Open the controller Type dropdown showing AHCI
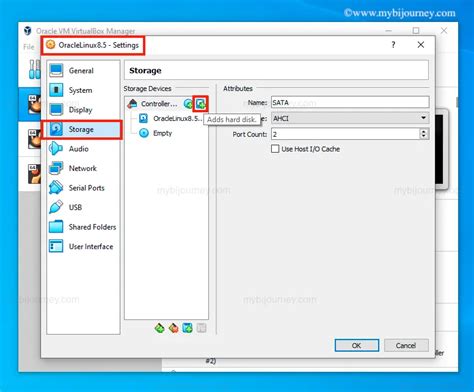 pyautogui.click(x=350, y=118)
